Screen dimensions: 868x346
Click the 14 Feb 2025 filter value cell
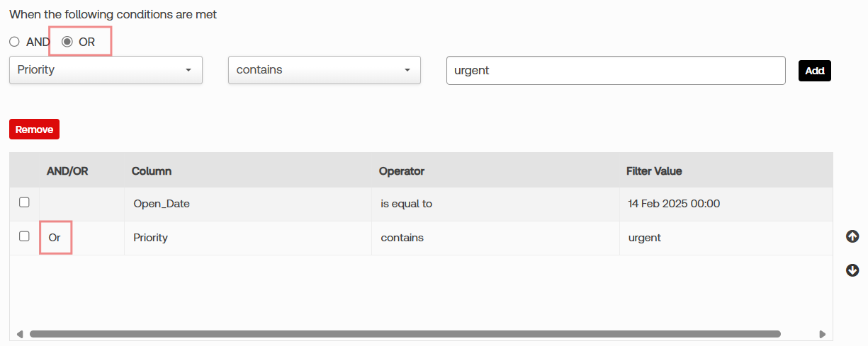(x=674, y=204)
